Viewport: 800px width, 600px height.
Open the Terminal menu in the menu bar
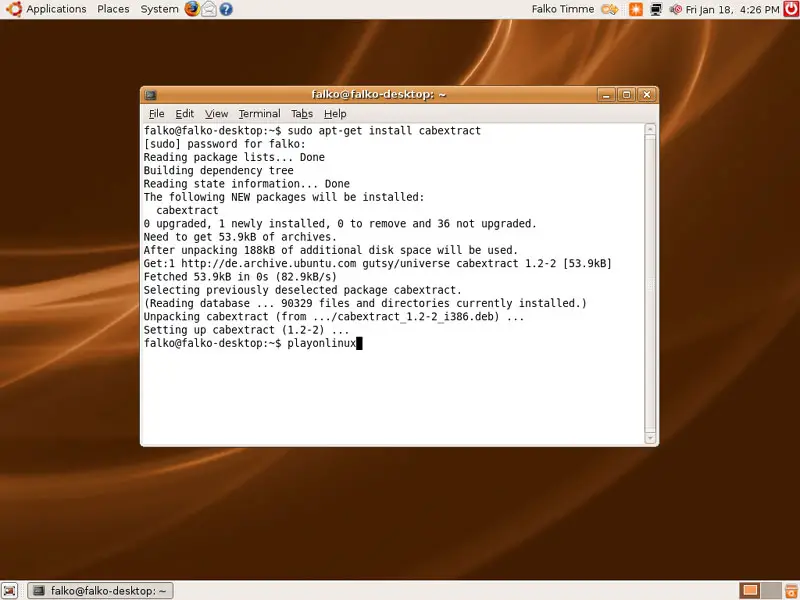point(259,114)
